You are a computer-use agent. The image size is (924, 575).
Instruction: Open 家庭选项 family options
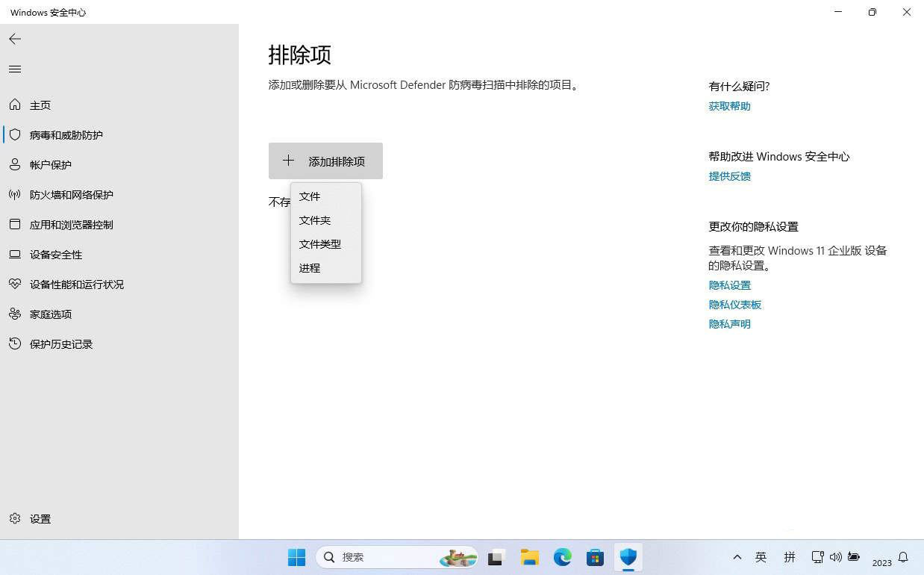[x=50, y=314]
